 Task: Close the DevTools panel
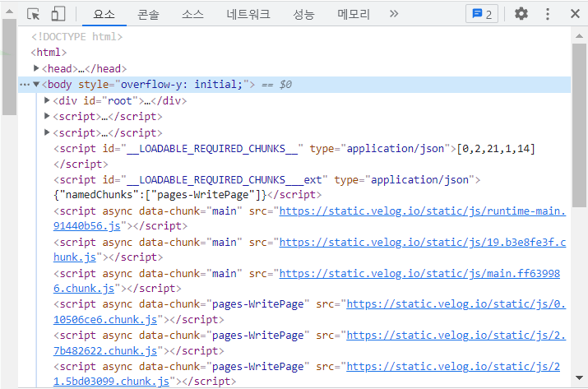575,14
